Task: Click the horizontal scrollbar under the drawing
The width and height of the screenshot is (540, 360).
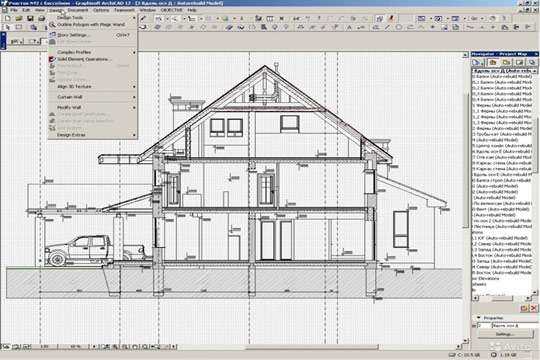Action: click(x=317, y=347)
